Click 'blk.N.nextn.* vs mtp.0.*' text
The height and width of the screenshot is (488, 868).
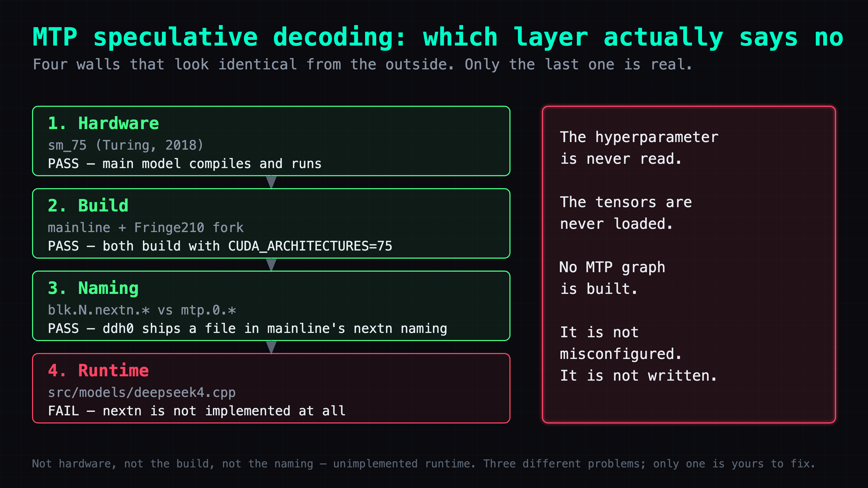[x=142, y=310]
